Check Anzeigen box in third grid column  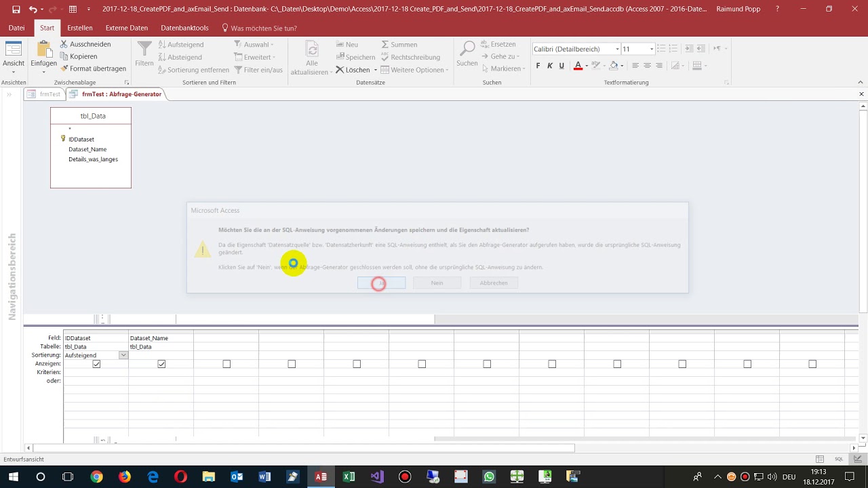pyautogui.click(x=226, y=364)
